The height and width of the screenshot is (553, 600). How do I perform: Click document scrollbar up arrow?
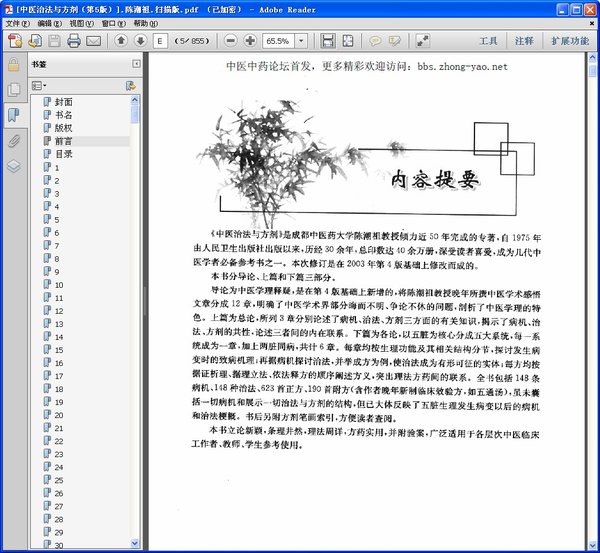[592, 58]
